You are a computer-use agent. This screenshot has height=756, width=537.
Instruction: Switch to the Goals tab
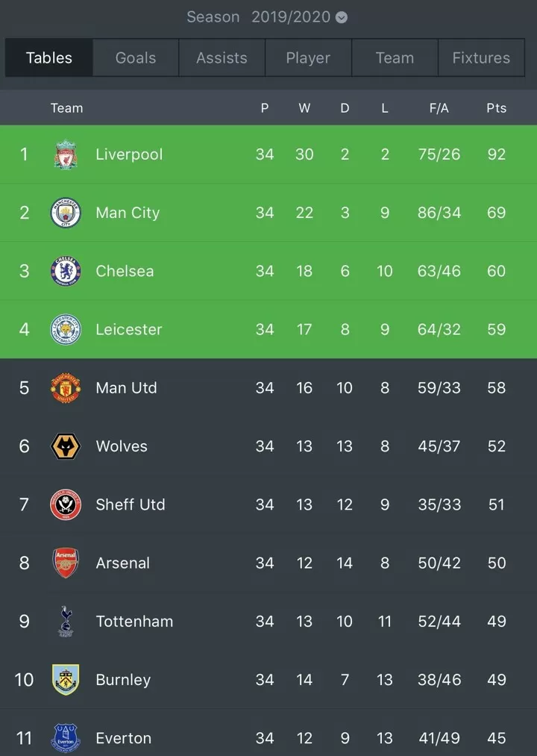136,58
